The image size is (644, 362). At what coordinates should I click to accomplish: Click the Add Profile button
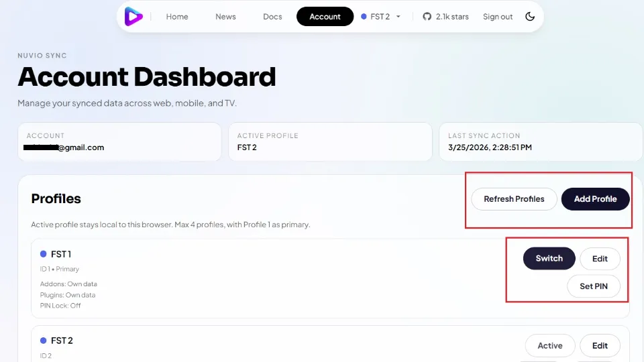pyautogui.click(x=595, y=199)
